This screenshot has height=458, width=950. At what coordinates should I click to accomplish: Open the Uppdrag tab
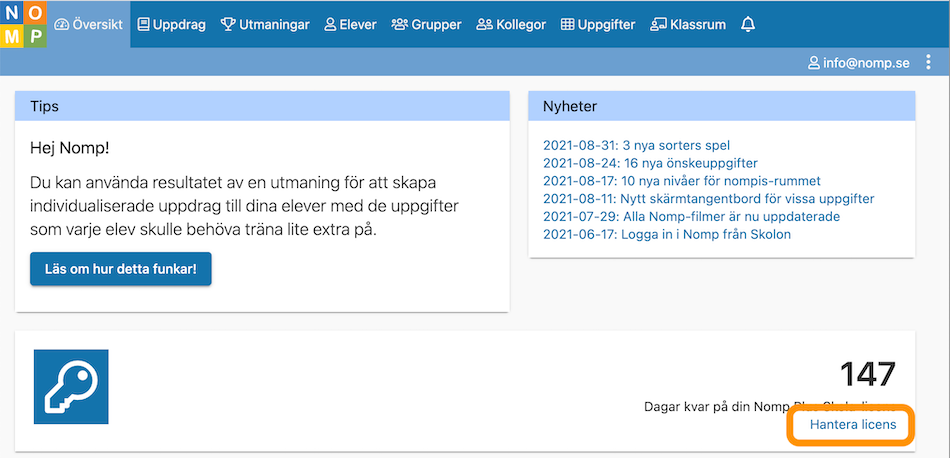171,25
